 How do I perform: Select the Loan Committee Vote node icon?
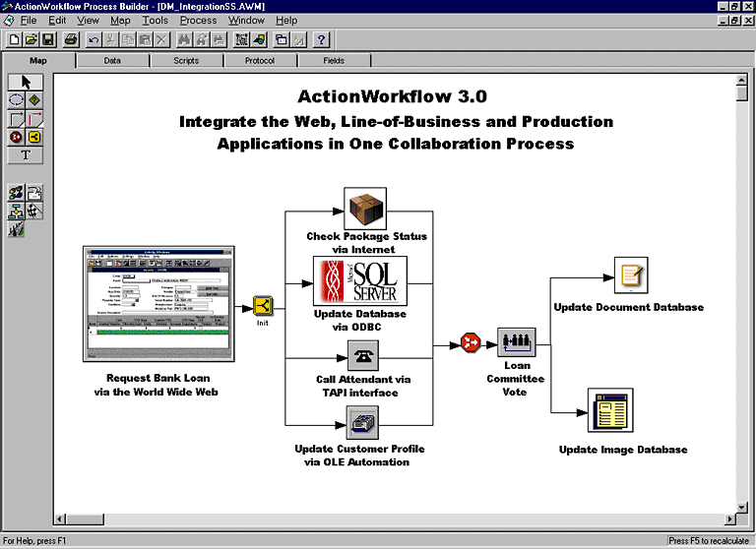tap(517, 342)
